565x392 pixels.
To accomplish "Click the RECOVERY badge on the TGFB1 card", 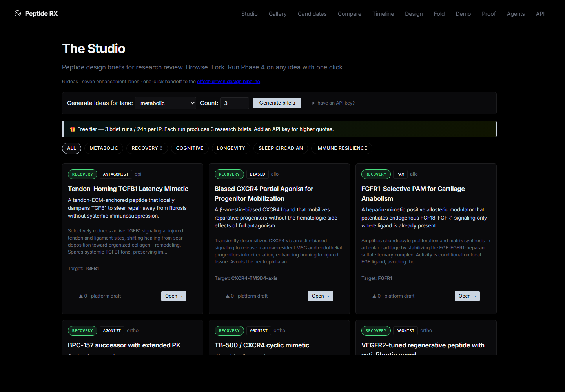I will (82, 174).
